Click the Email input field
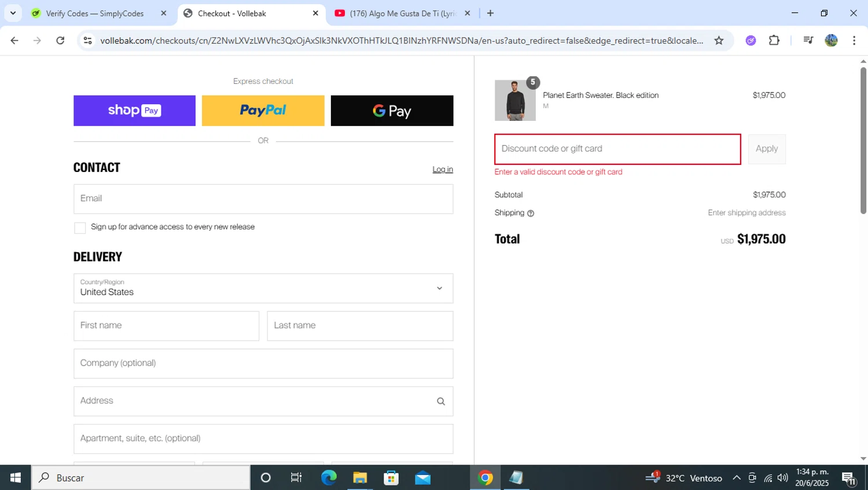 click(263, 199)
